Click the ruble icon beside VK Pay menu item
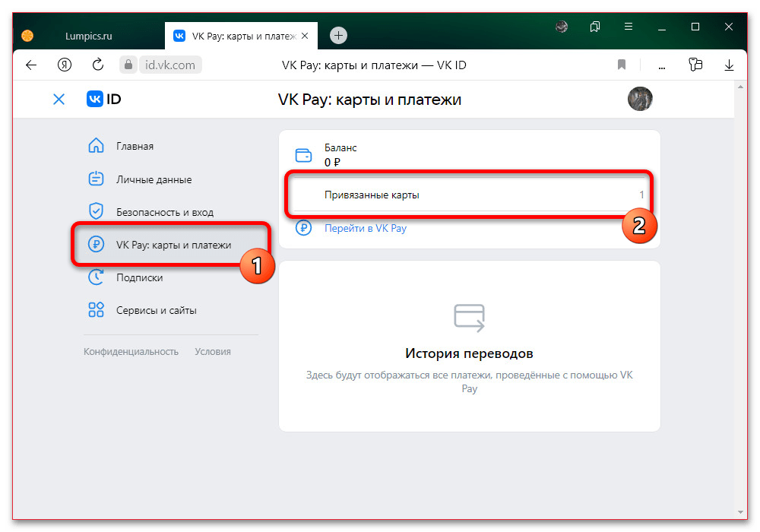760x532 pixels. tap(96, 244)
